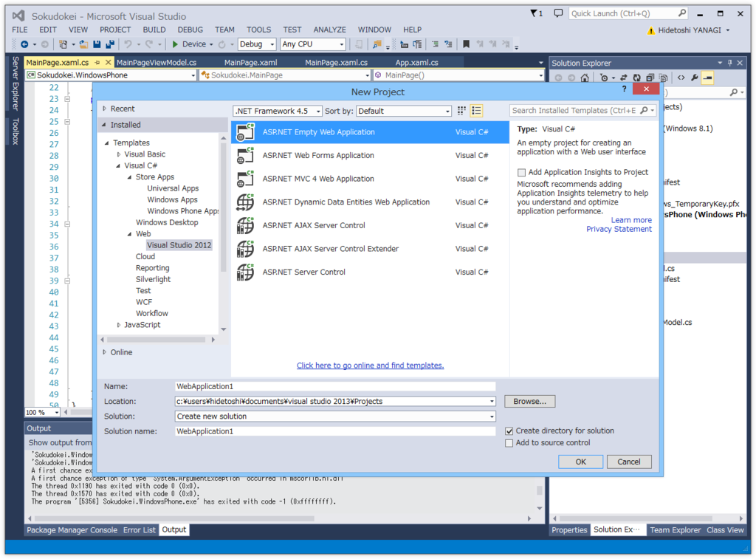
Task: Check Add Application Insights to Project
Action: coord(521,172)
